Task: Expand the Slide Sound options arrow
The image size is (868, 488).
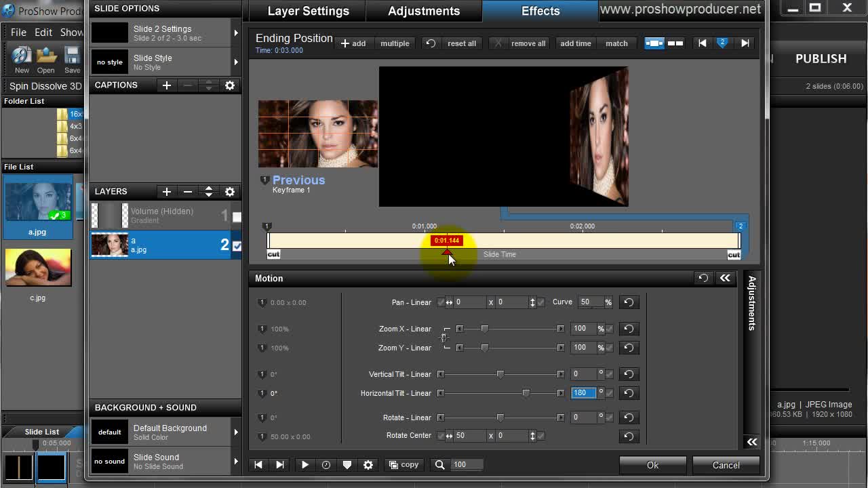Action: coord(235,461)
